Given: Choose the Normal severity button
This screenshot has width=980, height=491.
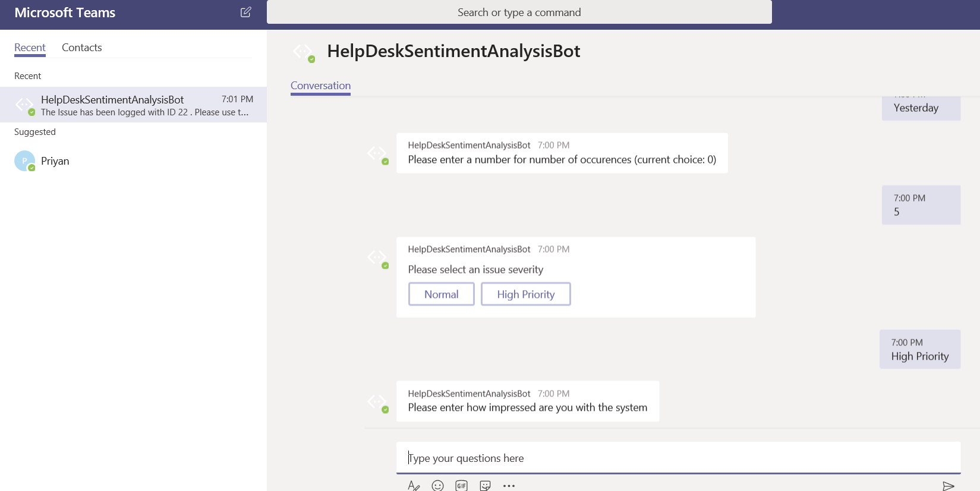Looking at the screenshot, I should point(442,294).
